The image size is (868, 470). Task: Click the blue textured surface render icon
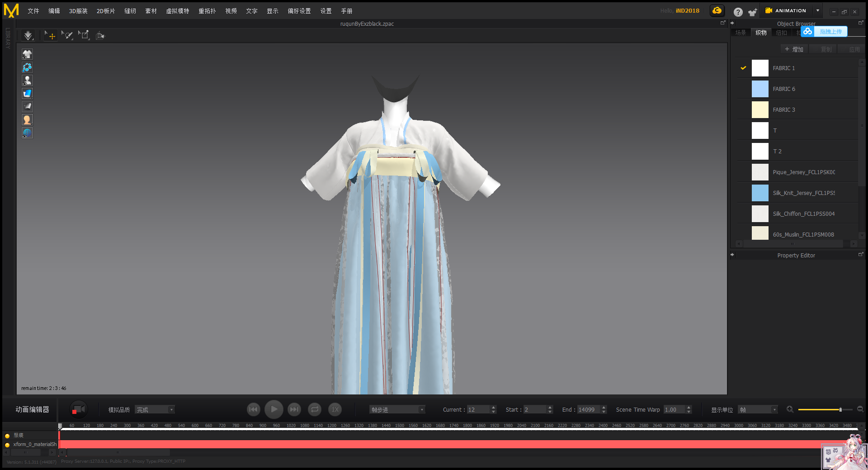tap(27, 94)
